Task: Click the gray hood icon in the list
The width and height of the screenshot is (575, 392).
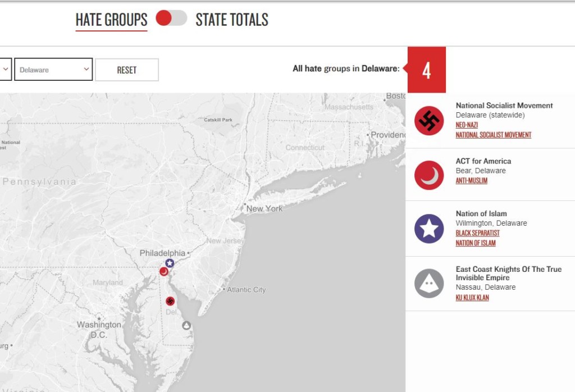Action: 429,283
